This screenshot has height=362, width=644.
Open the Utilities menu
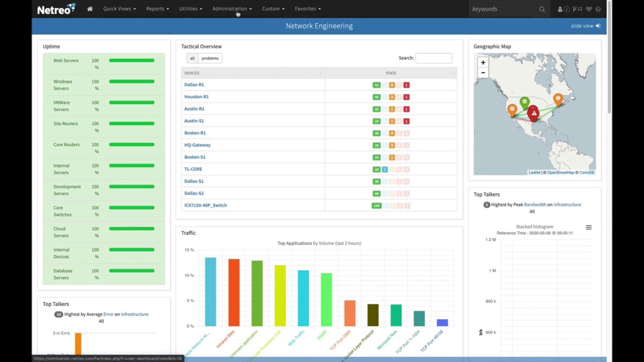pos(191,9)
